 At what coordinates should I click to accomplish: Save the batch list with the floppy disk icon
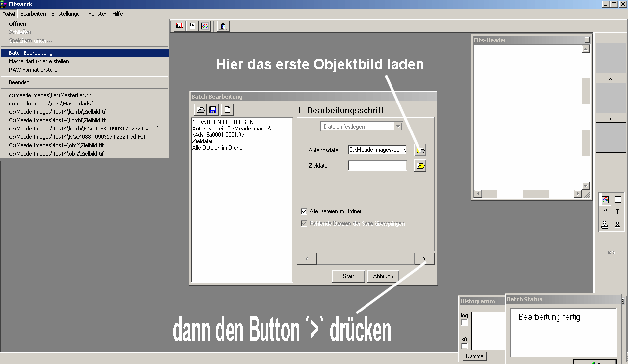tap(213, 110)
